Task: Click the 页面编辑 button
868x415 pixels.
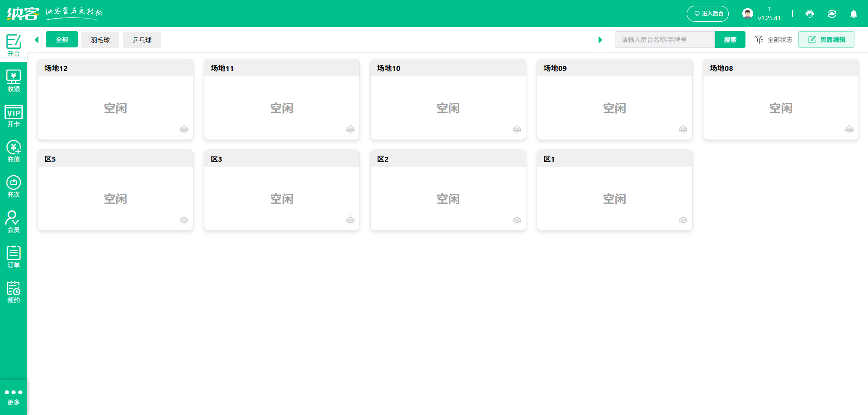Action: tap(826, 40)
